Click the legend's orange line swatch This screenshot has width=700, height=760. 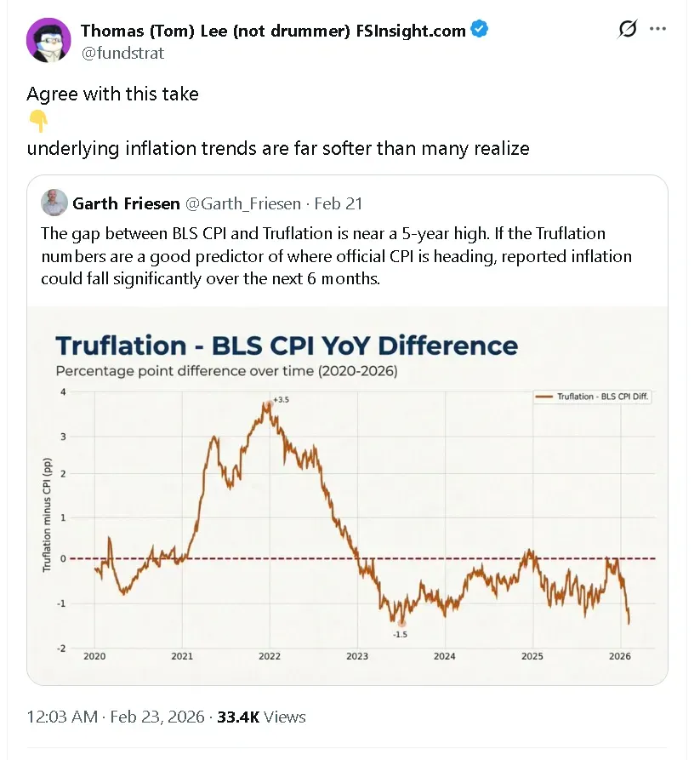pyautogui.click(x=543, y=397)
